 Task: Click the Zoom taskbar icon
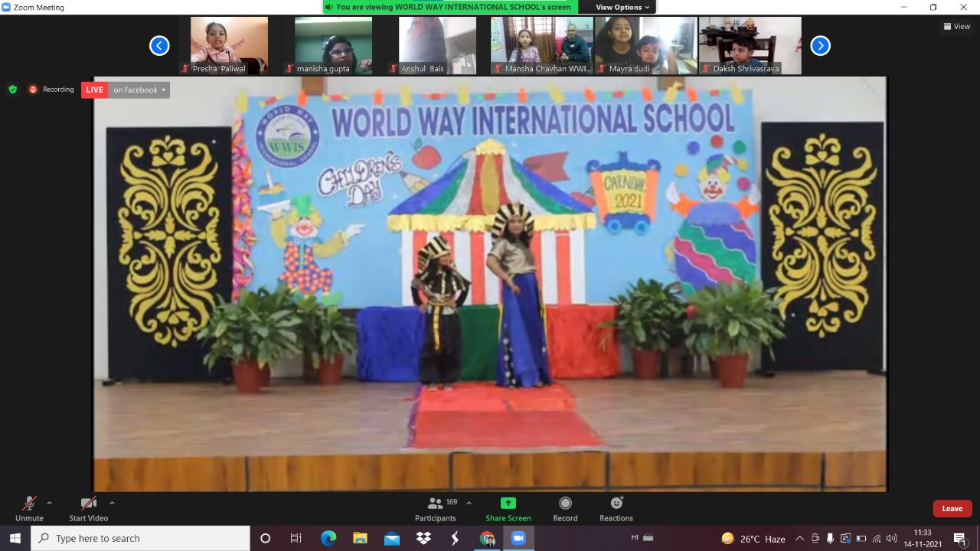coord(518,539)
